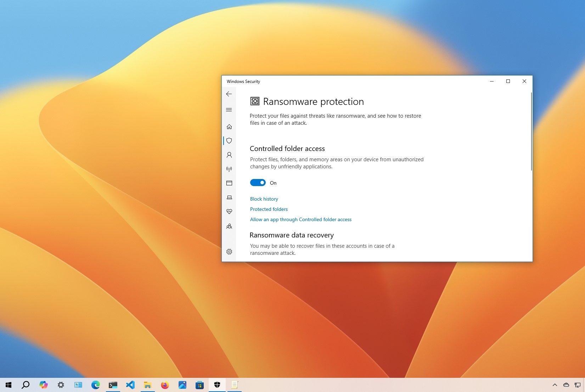This screenshot has height=392, width=585.
Task: Open Account protection from the sidebar
Action: click(x=229, y=155)
